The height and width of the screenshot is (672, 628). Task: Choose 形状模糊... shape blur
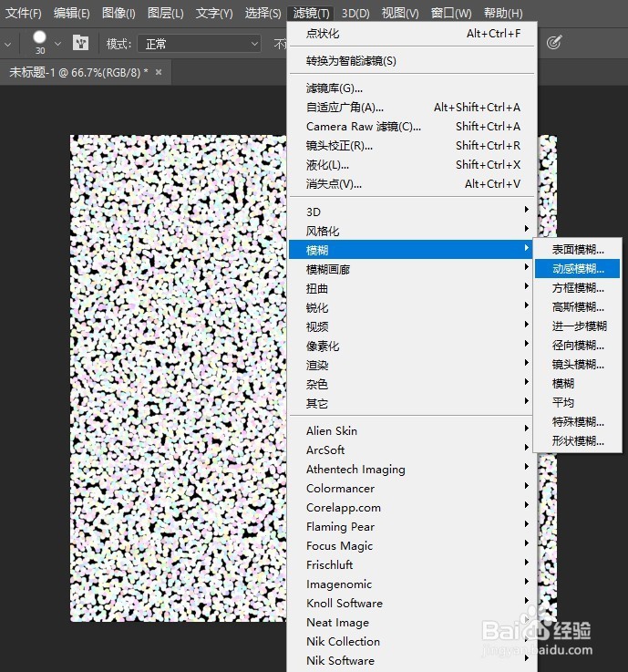[x=578, y=441]
